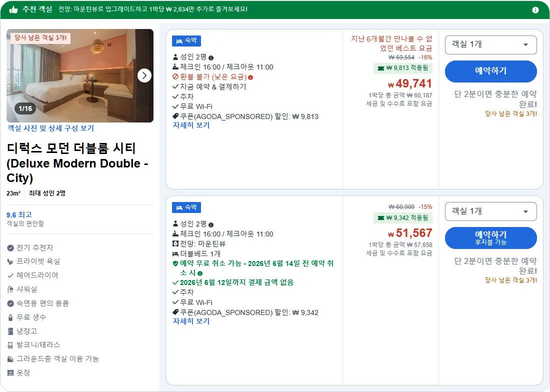Viewport: 550px width, 392px height.
Task: Click the prohibited icon before 환불 불가
Action: click(175, 77)
